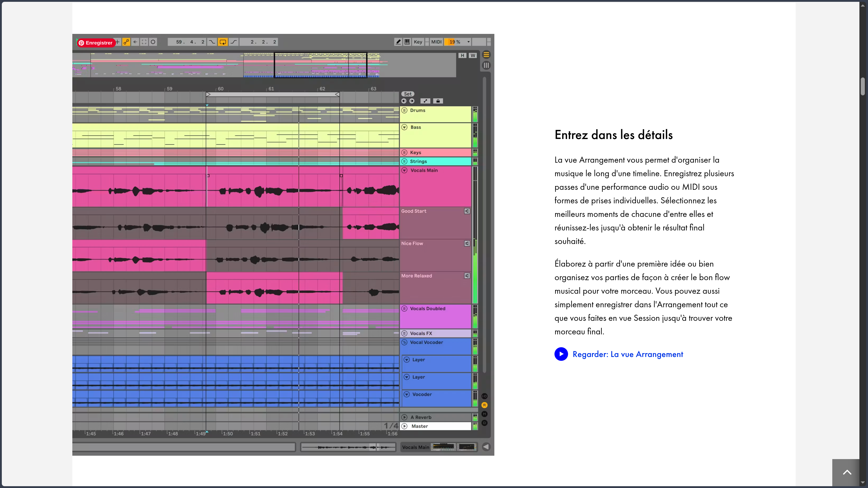Toggle the M mixer section show/hide button
Screen dimensions: 868x488
click(x=485, y=414)
